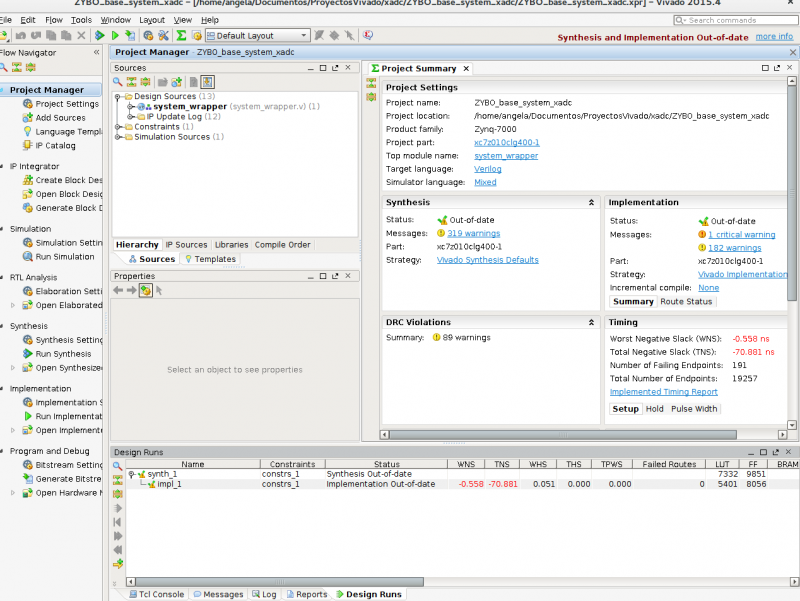Screen dimensions: 800x601
Task: Click the Search commands input field
Action: tap(738, 20)
